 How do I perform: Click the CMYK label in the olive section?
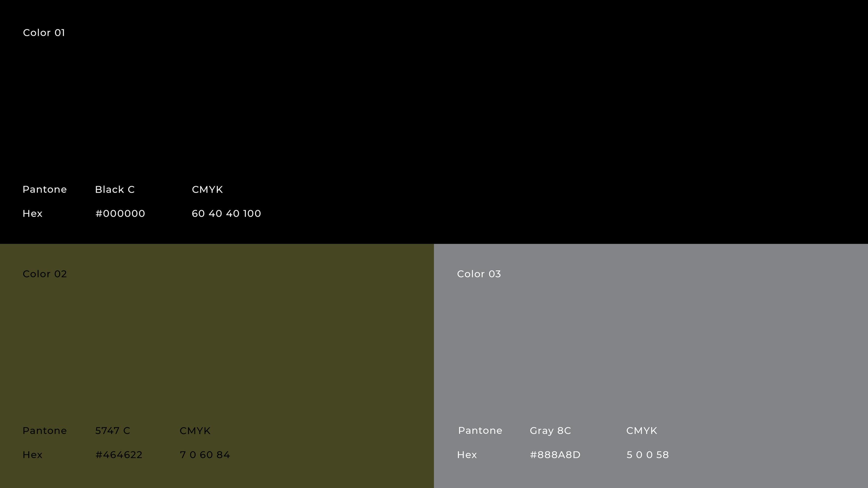tap(195, 431)
